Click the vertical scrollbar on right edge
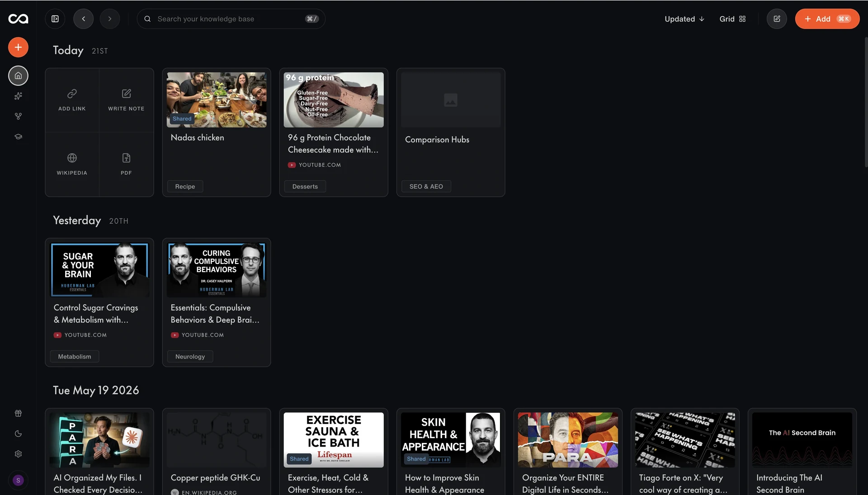Screen dimensions: 868x495 click(x=866, y=102)
